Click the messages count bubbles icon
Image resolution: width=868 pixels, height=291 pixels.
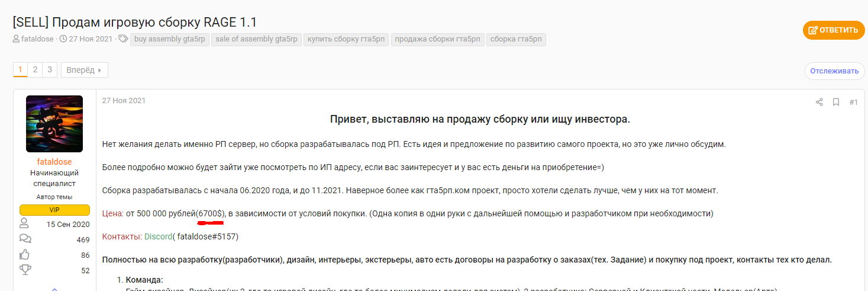(25, 239)
